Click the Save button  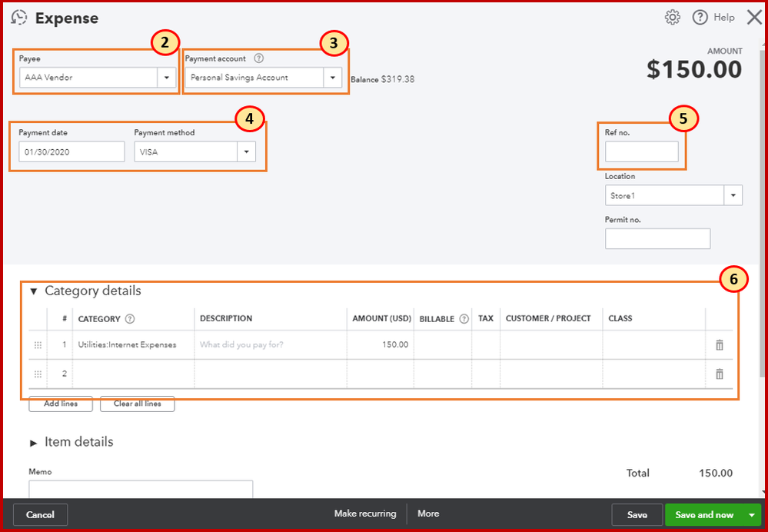[637, 515]
